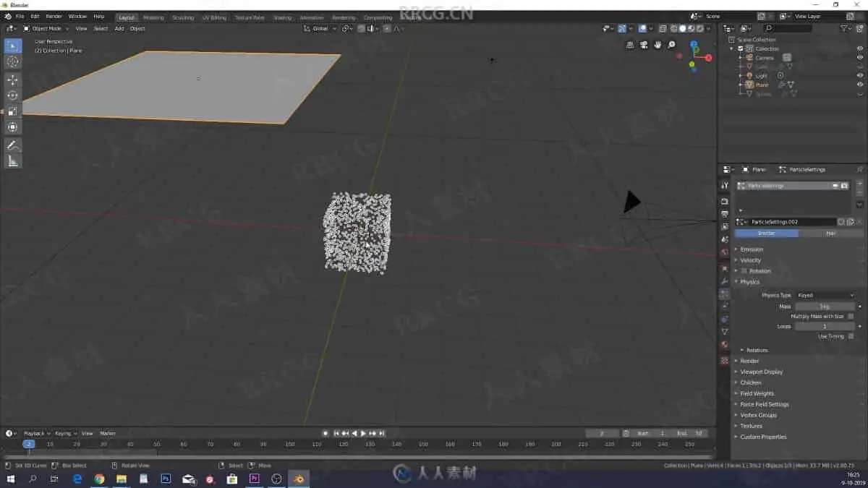Open the Output properties tab icon
Image resolution: width=868 pixels, height=488 pixels.
(x=724, y=214)
